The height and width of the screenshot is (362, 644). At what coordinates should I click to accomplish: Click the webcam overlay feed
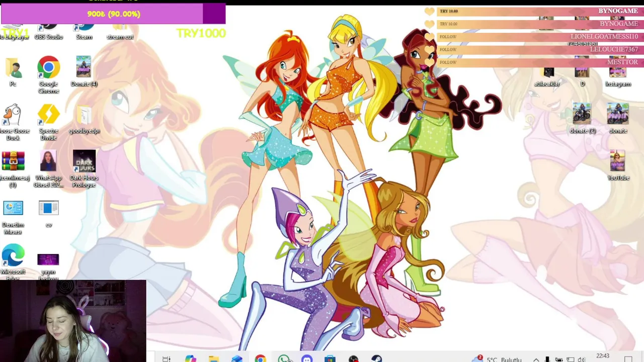pyautogui.click(x=73, y=321)
